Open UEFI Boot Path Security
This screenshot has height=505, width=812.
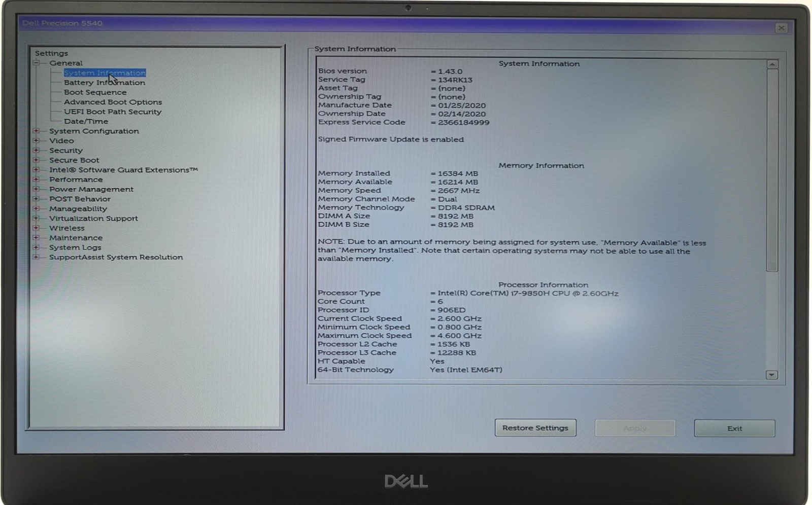(113, 112)
